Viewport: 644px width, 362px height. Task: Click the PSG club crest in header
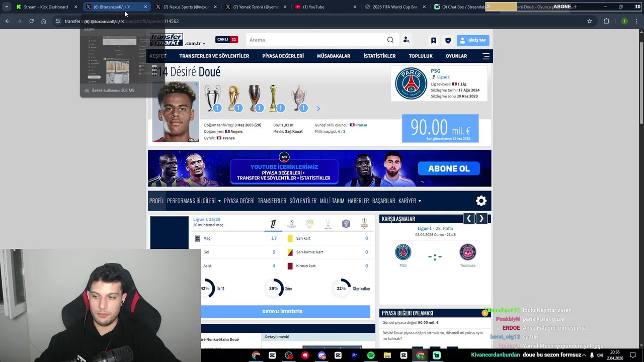(411, 83)
